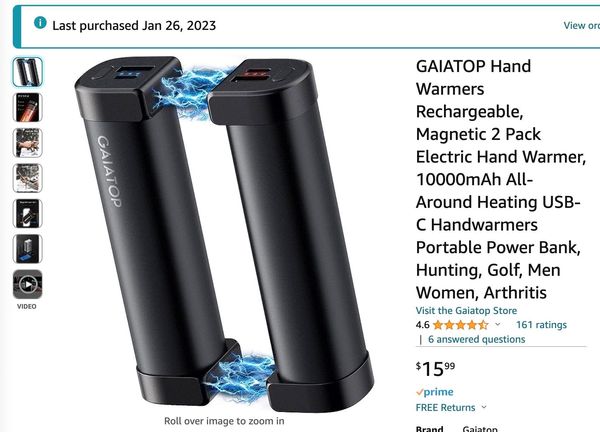The width and height of the screenshot is (600, 432).
Task: Select the second thumbnail with orange heating warmer
Action: point(28,108)
